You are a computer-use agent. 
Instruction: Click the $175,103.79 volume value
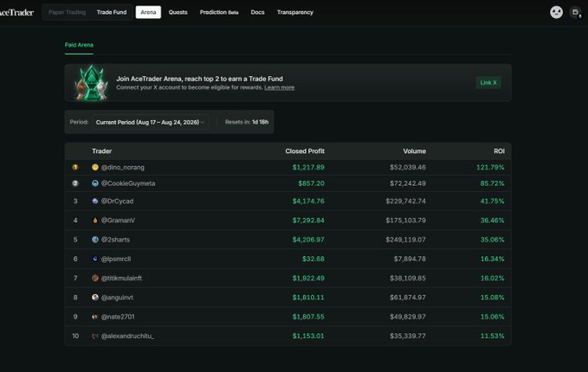406,221
